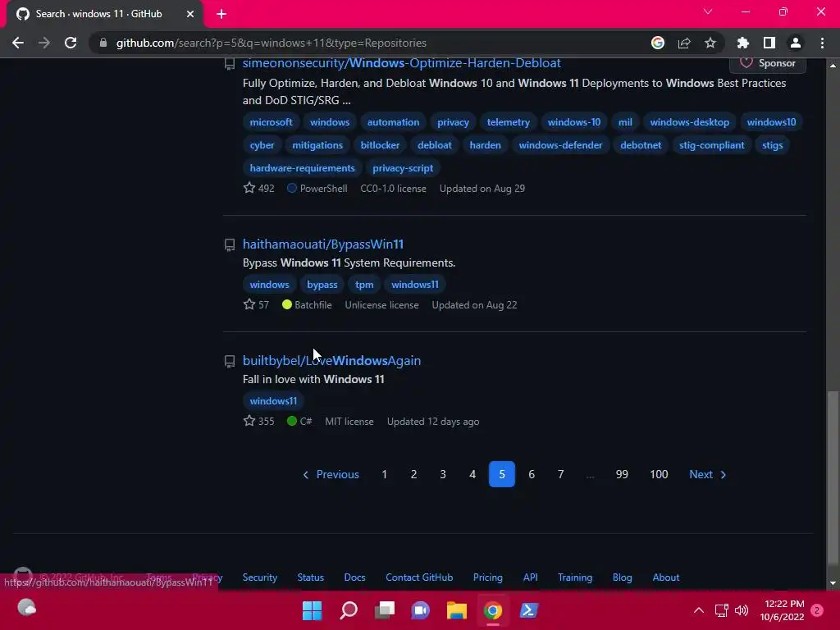Open Windows Start menu

[313, 610]
